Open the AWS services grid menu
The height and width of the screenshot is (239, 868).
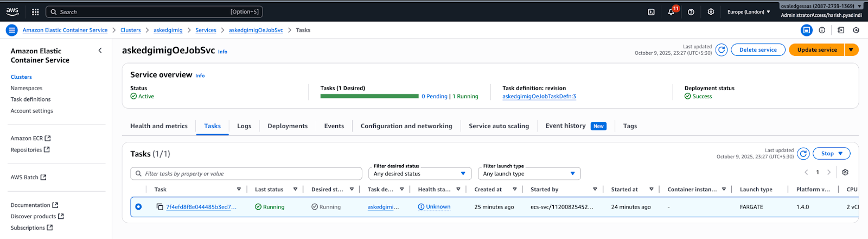pyautogui.click(x=35, y=11)
